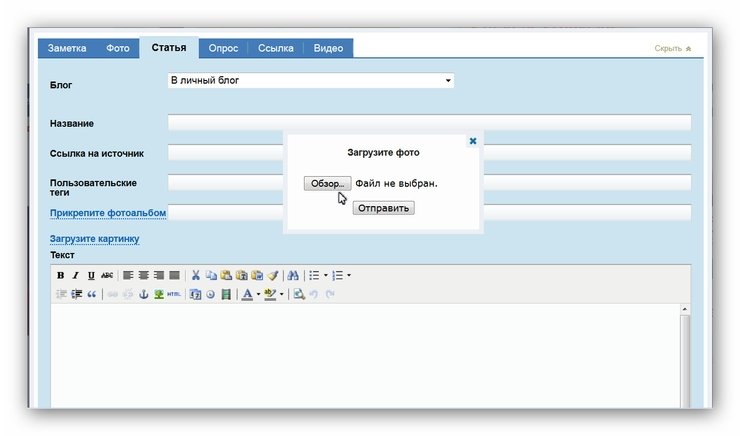Open the Блог selection dropdown
740x436 pixels.
pyautogui.click(x=311, y=80)
